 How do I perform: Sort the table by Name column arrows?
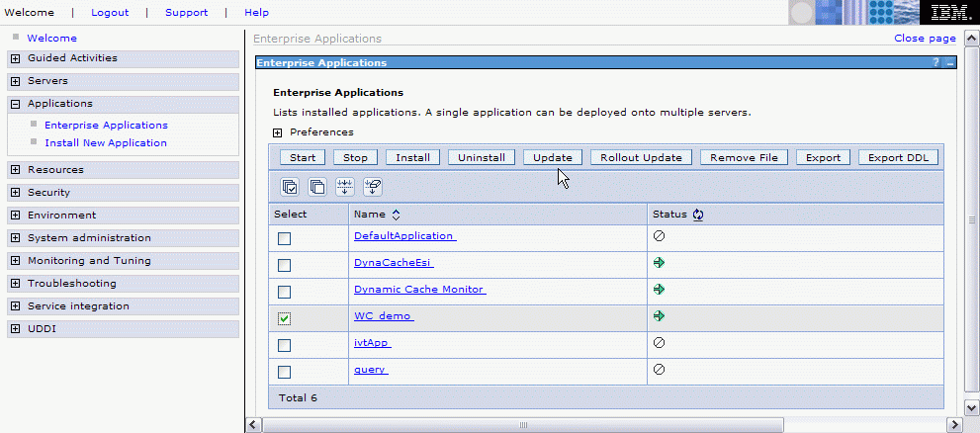click(396, 215)
